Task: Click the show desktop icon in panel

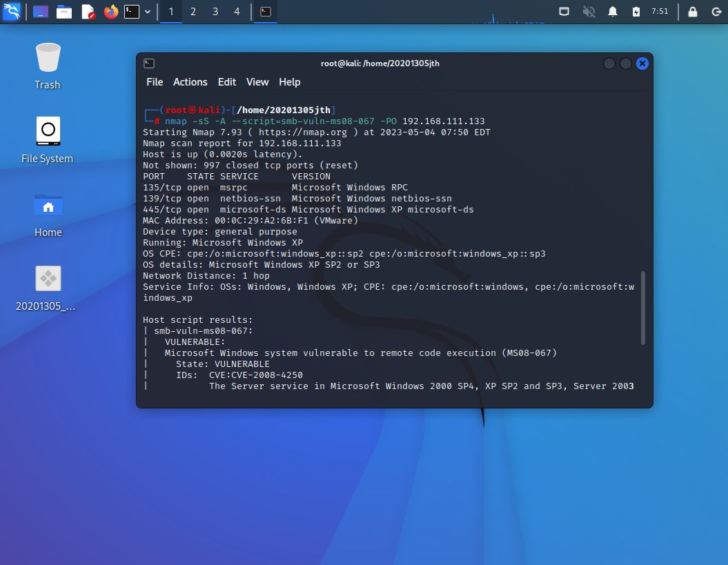Action: (41, 11)
